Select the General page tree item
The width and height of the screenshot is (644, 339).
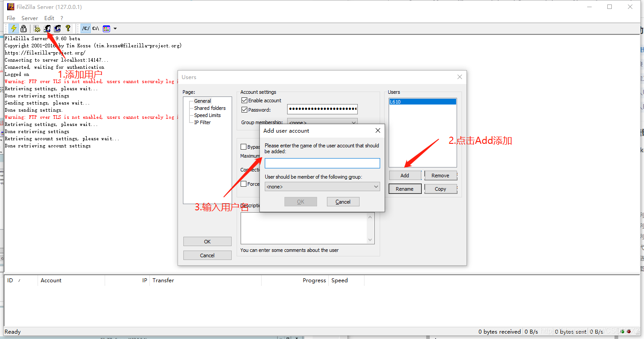point(203,101)
